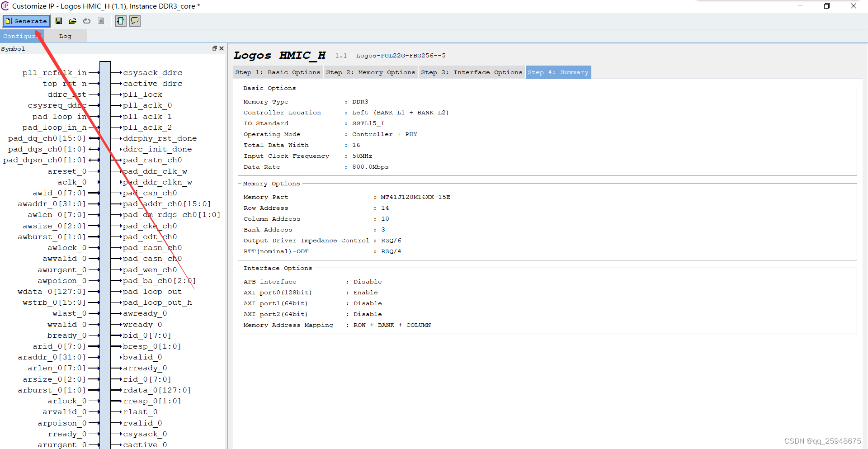The image size is (868, 449).
Task: Click the csysack_ddrc output port label
Action: (x=153, y=73)
